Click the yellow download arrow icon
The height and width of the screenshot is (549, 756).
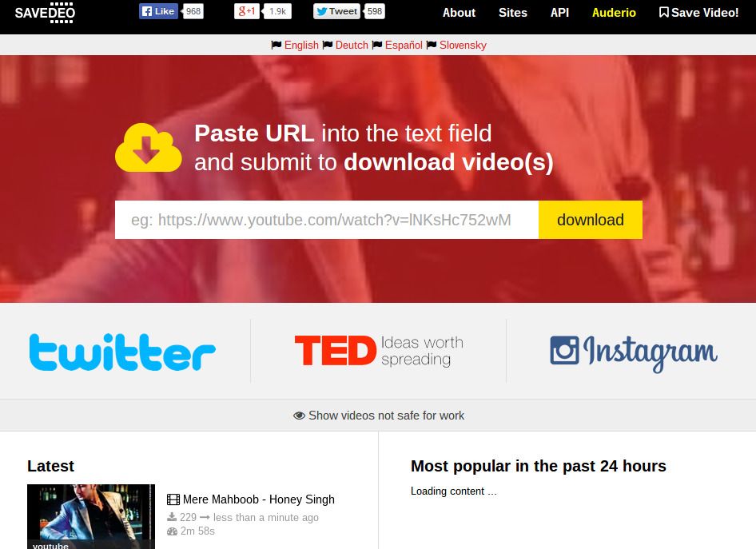[148, 147]
